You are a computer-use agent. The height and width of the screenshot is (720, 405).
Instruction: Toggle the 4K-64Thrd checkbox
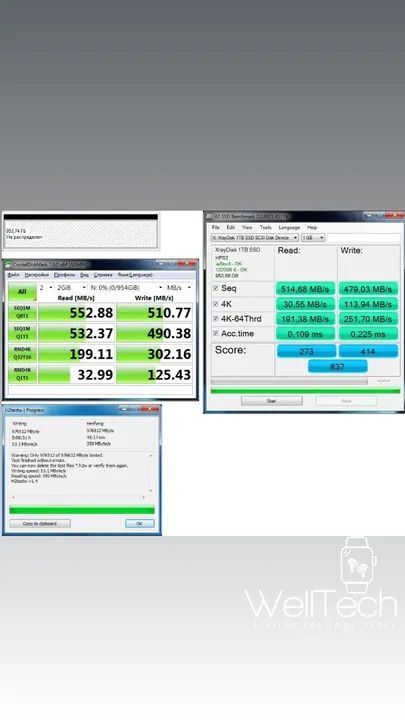(216, 319)
